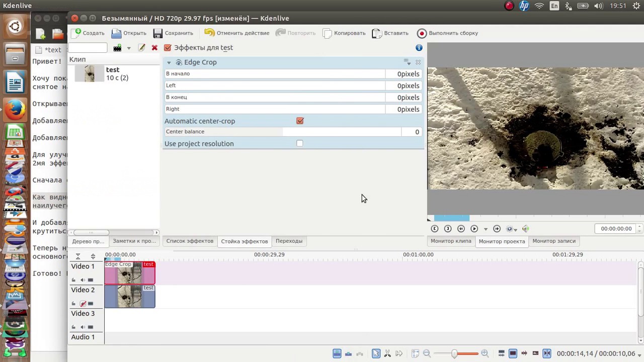Screen dimensions: 644x362
Task: Click the Копировать toolbar button
Action: [x=344, y=33]
